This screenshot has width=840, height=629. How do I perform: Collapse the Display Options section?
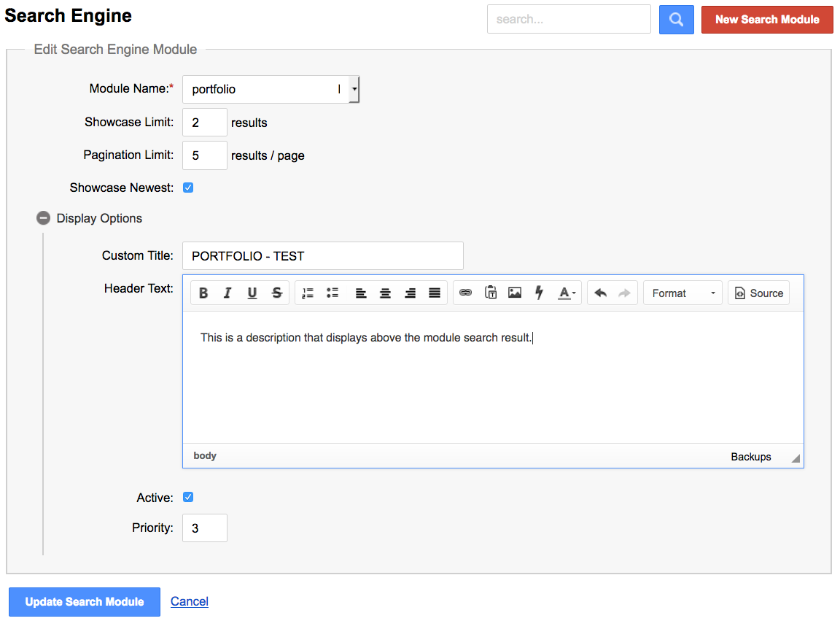(x=44, y=218)
